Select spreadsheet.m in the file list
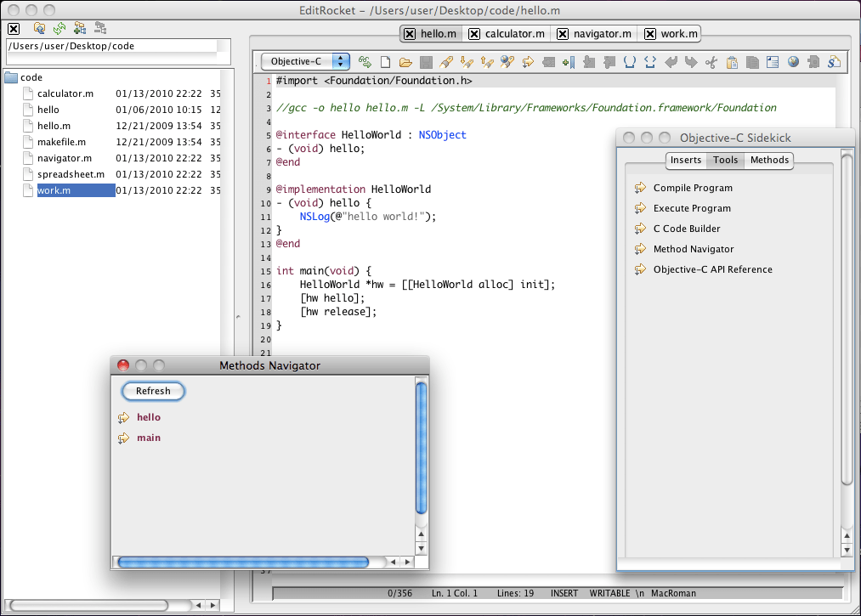 click(x=71, y=174)
